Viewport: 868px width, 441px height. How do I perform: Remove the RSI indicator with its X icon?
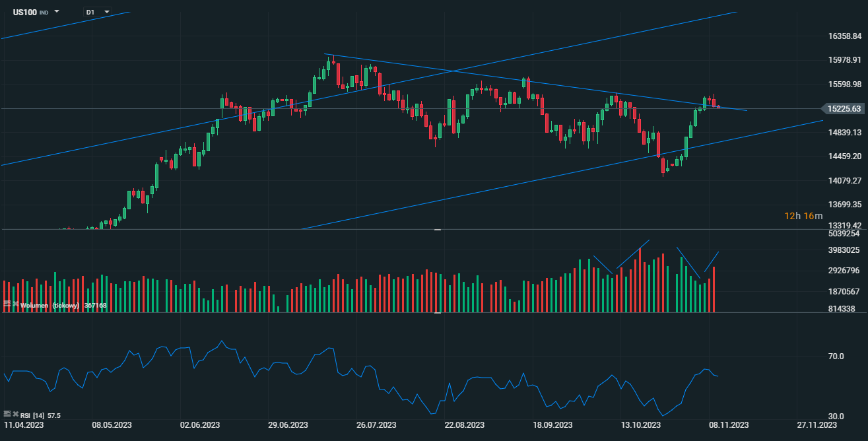click(15, 414)
